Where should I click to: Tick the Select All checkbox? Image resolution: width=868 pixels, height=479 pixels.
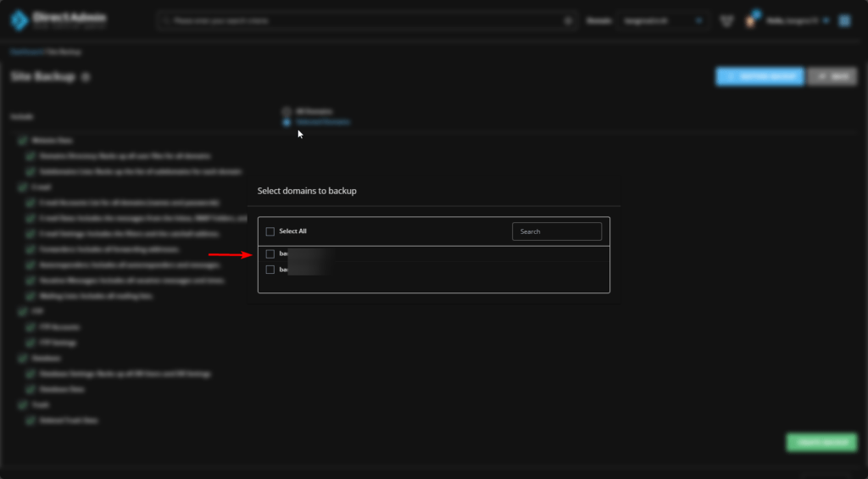tap(270, 231)
